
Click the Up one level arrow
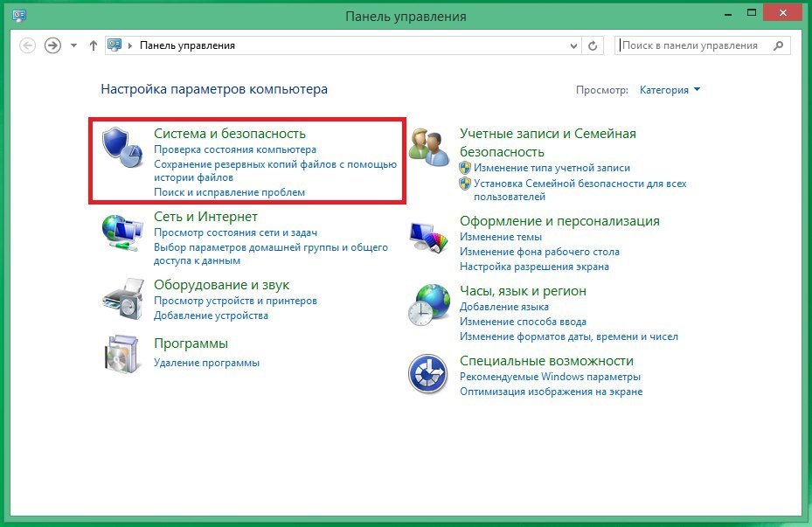[x=94, y=45]
